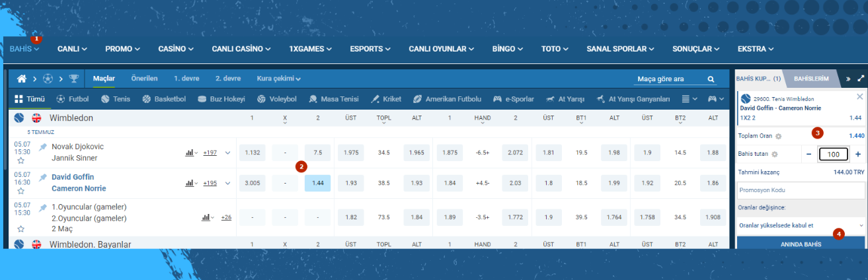Screen dimensions: 868x280
Task: Open +26 markets for gameler match
Action: coord(226,217)
